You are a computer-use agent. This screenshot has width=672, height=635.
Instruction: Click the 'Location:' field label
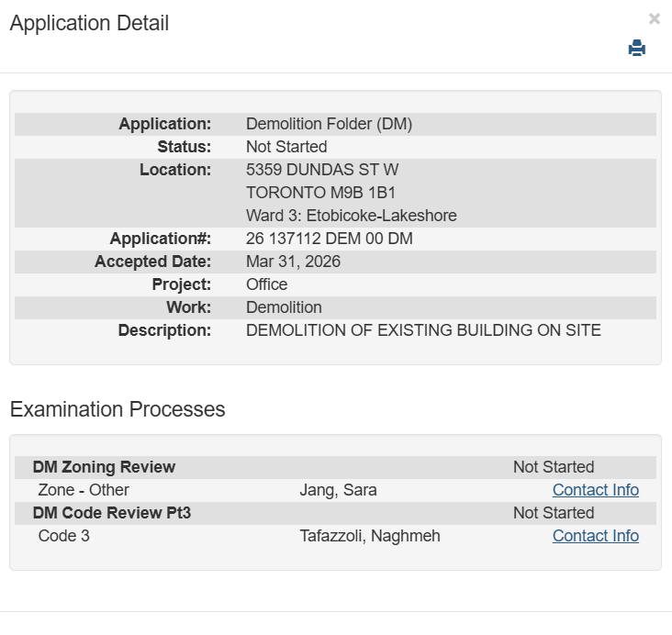175,170
